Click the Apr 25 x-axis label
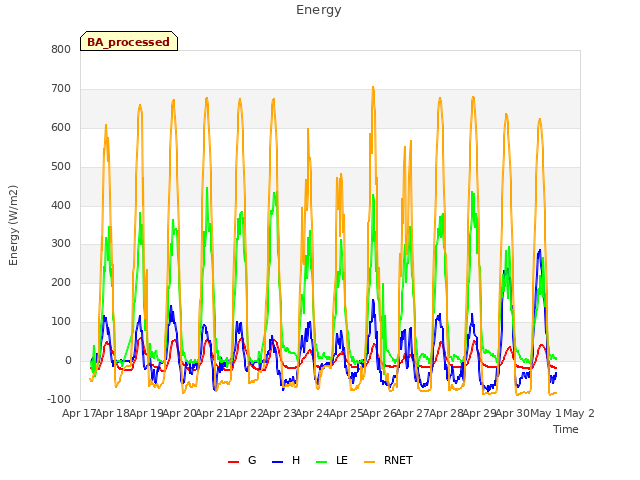 [346, 413]
